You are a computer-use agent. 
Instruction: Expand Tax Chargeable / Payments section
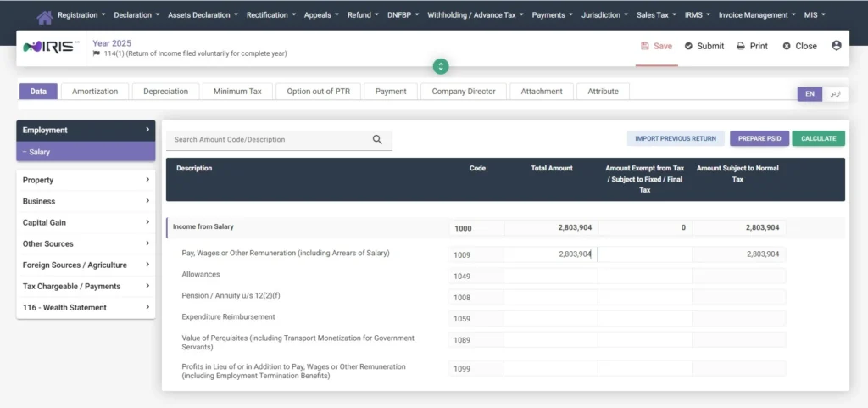click(x=86, y=286)
